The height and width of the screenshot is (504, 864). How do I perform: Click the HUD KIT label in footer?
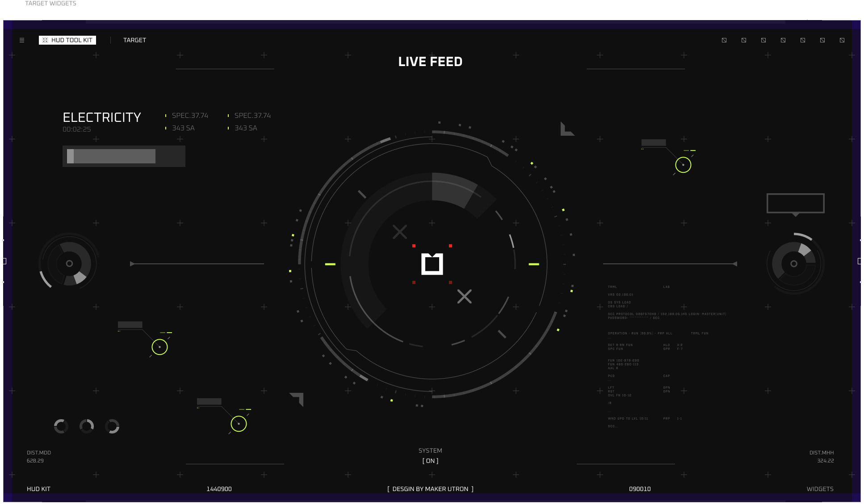click(38, 489)
